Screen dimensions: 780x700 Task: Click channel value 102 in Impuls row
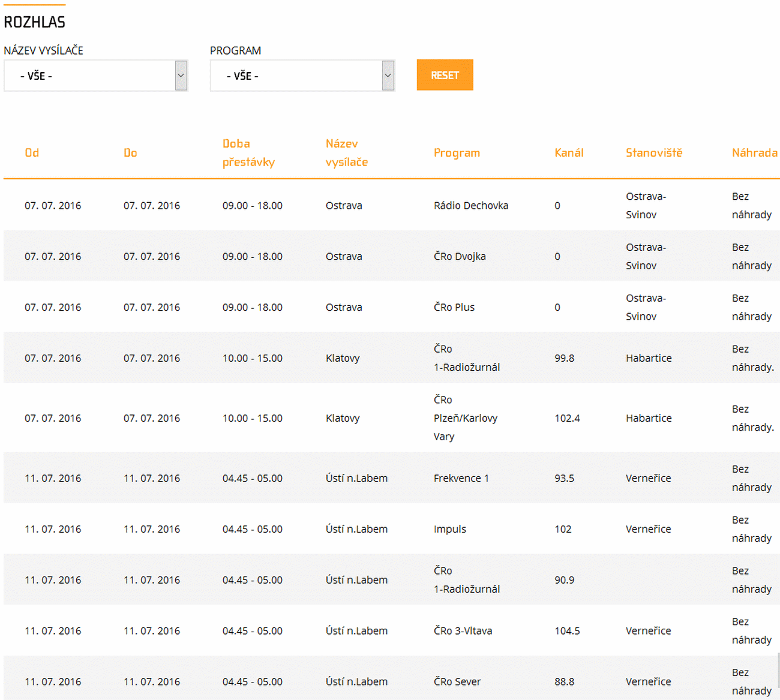click(563, 529)
